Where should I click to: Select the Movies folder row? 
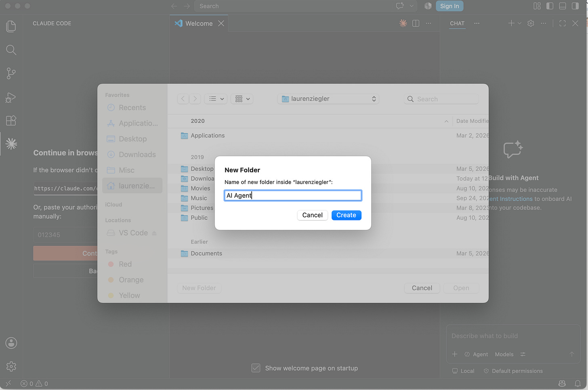tap(328, 189)
